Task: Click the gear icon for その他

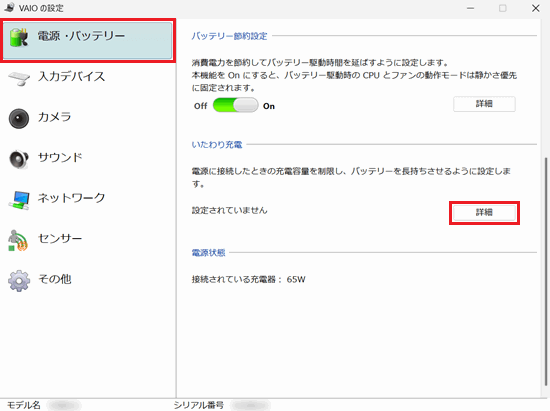Action: click(19, 281)
